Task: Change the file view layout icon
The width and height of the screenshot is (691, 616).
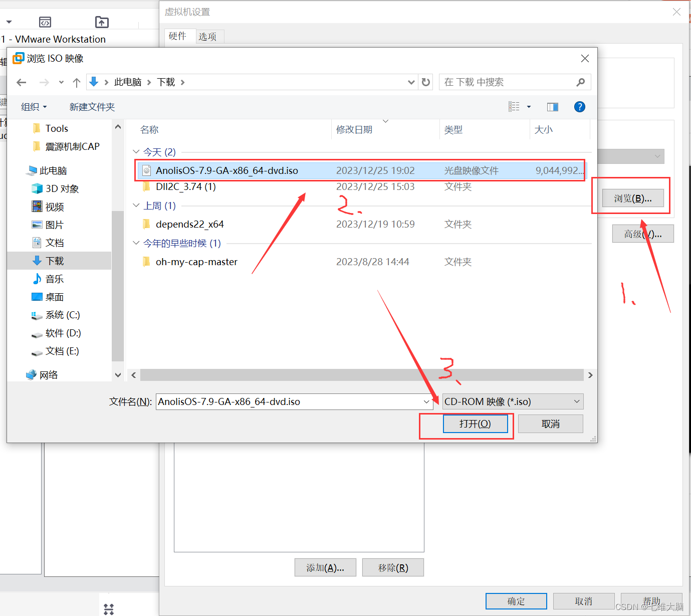Action: tap(514, 106)
